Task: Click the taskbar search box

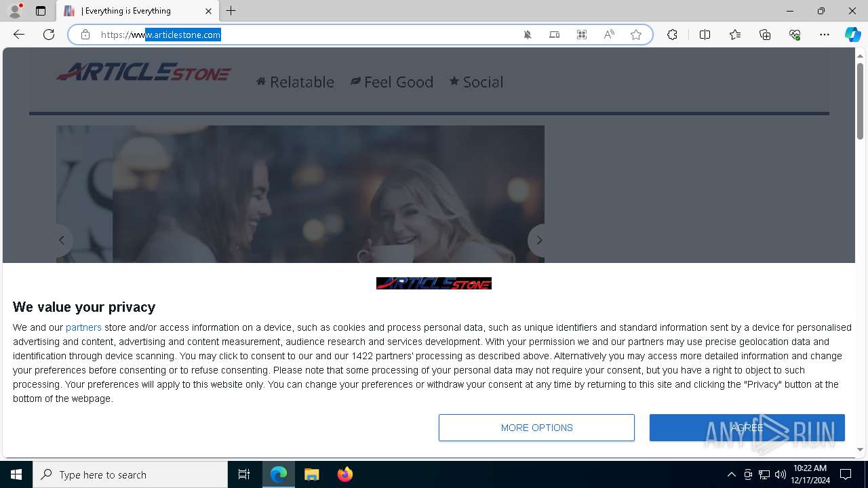Action: pos(130,474)
